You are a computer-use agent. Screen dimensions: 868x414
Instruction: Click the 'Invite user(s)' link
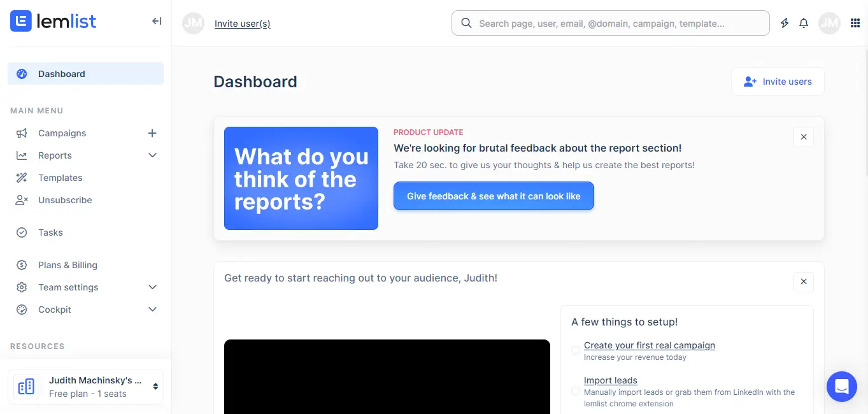(242, 24)
